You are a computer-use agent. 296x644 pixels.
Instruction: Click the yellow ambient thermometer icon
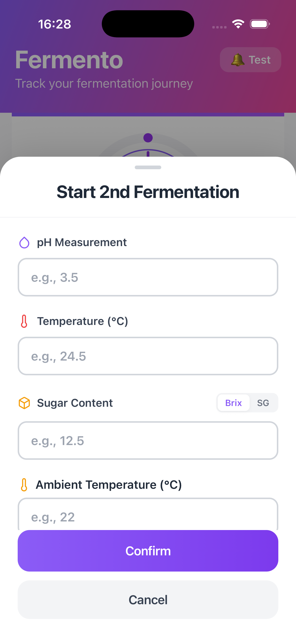(24, 485)
